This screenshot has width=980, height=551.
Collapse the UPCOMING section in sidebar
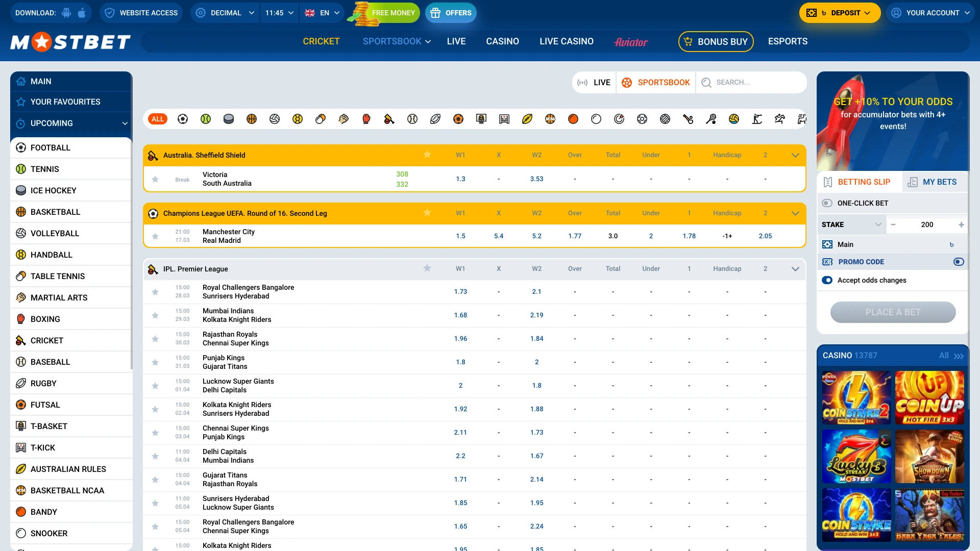pyautogui.click(x=125, y=123)
